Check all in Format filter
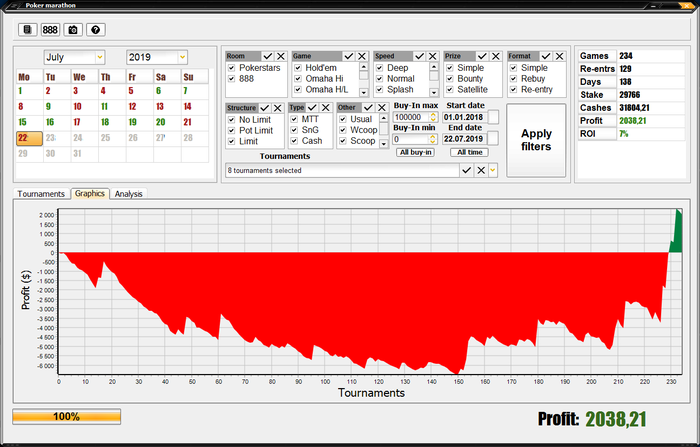This screenshot has height=447, width=700. pos(546,56)
